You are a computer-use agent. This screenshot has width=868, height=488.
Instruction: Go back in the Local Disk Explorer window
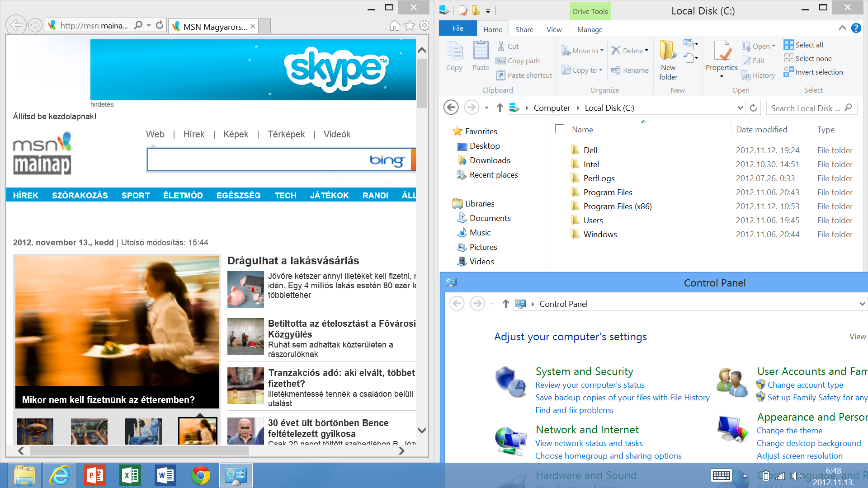click(x=451, y=108)
